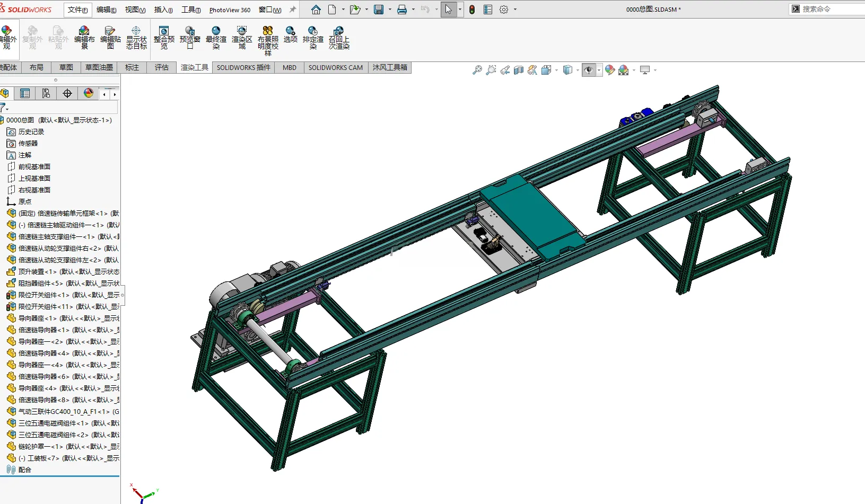Toggle the traffic light rebuild icon
865x504 pixels.
[472, 10]
